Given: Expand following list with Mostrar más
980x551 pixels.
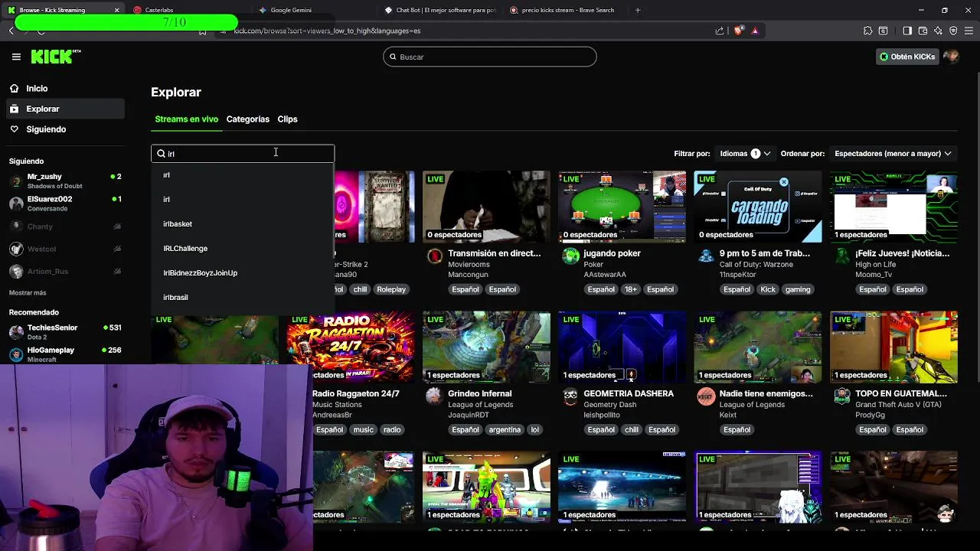Looking at the screenshot, I should pyautogui.click(x=28, y=292).
